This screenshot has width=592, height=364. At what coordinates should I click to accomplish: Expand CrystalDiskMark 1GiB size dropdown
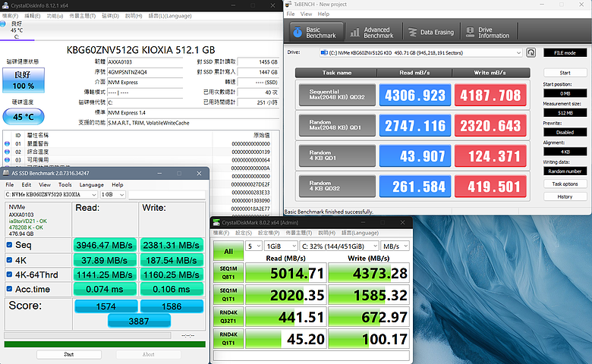coord(281,246)
